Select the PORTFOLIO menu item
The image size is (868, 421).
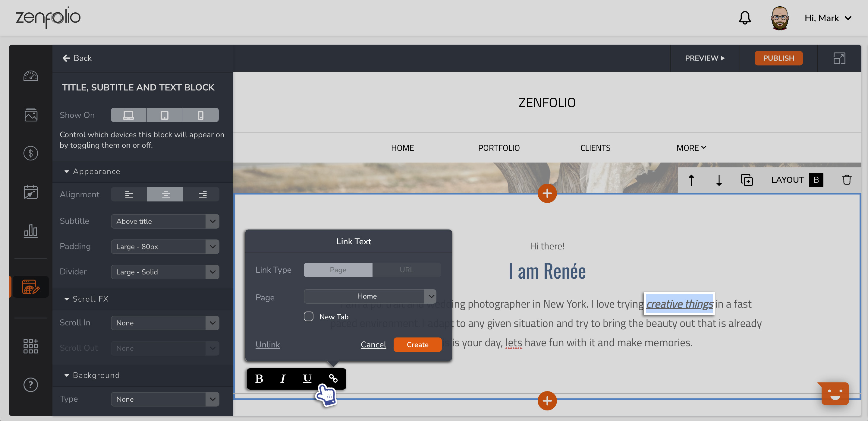pyautogui.click(x=499, y=148)
